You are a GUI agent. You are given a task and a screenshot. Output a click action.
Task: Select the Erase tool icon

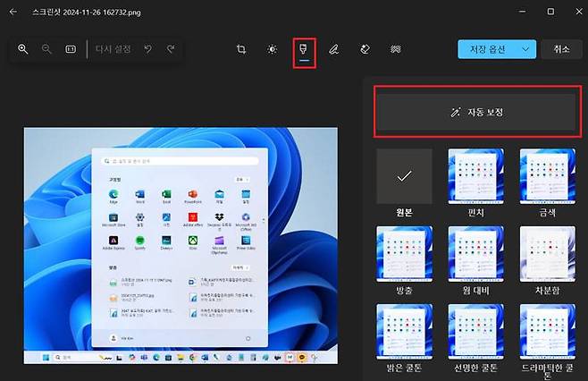click(x=365, y=49)
